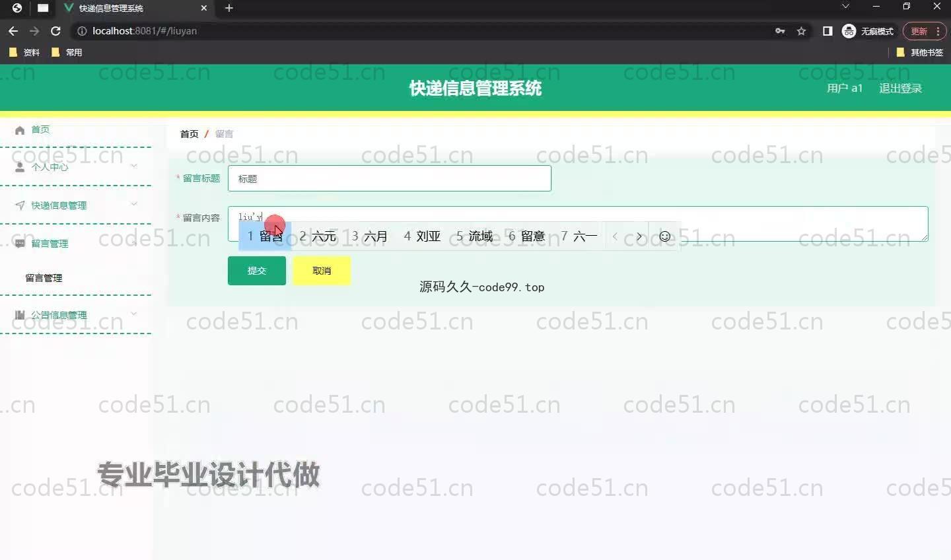Open the password key icon in address bar
Screen dimensions: 951x560
coord(780,31)
